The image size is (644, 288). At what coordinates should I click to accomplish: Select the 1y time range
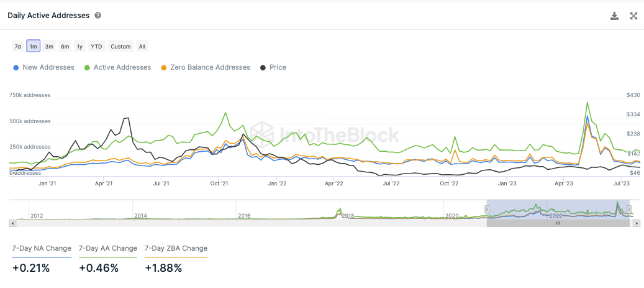coord(79,47)
